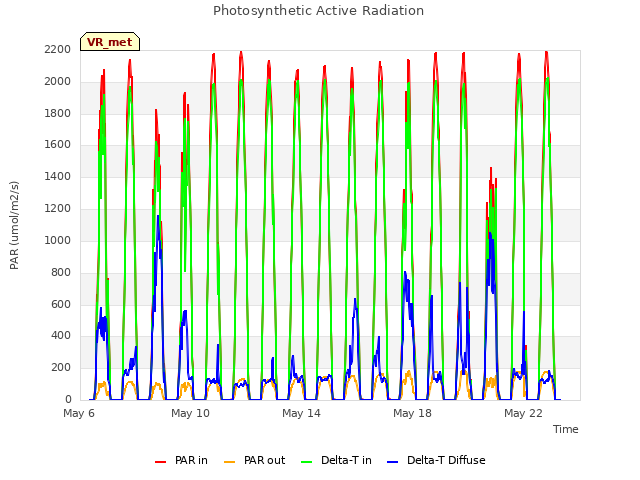Toggle the PAR out legend label

coord(264,460)
